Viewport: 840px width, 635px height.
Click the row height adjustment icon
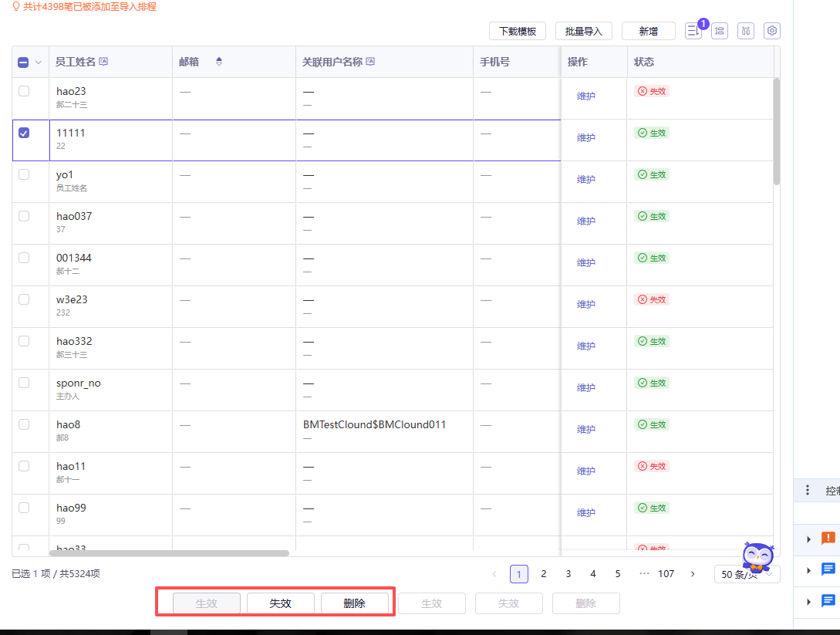720,31
